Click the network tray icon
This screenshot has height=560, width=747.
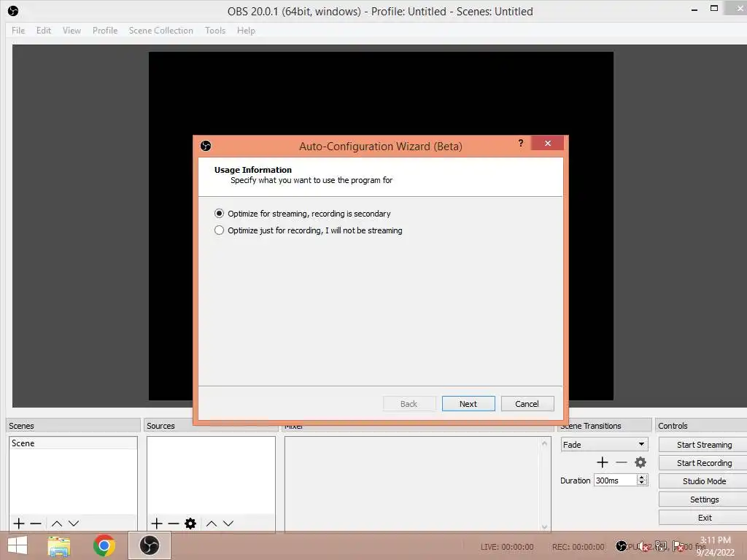coord(661,546)
